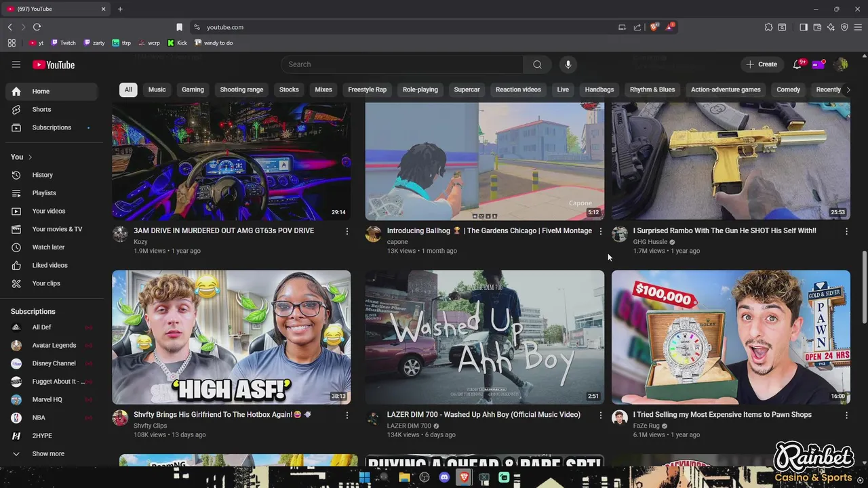This screenshot has width=868, height=488.
Task: Open more options for Introducing Ballhog video
Action: pos(600,231)
